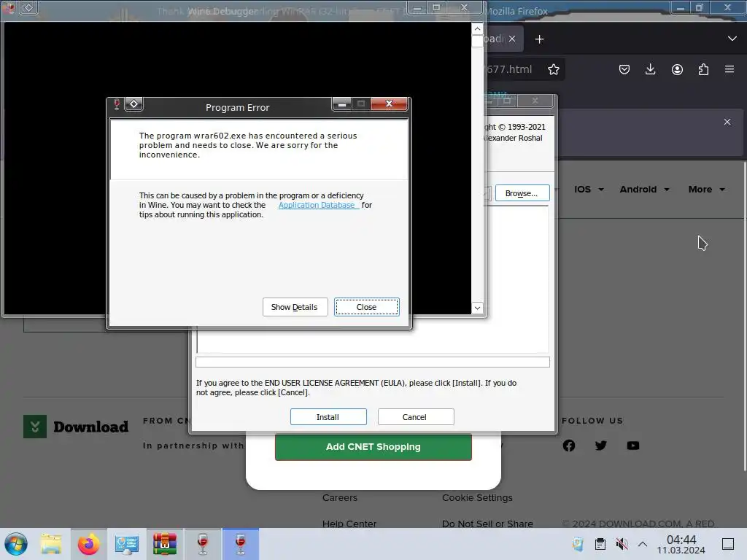Close the Program Error dialog with Close button
This screenshot has height=560, width=747.
tap(366, 307)
